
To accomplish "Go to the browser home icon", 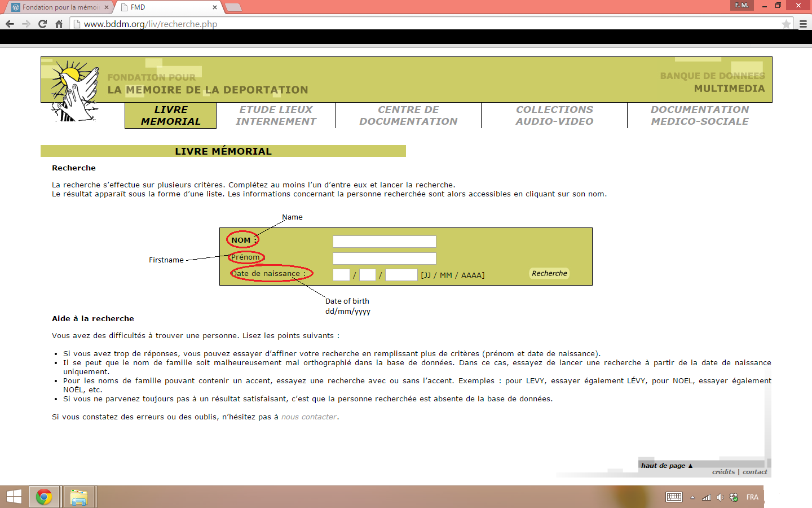I will click(x=59, y=24).
